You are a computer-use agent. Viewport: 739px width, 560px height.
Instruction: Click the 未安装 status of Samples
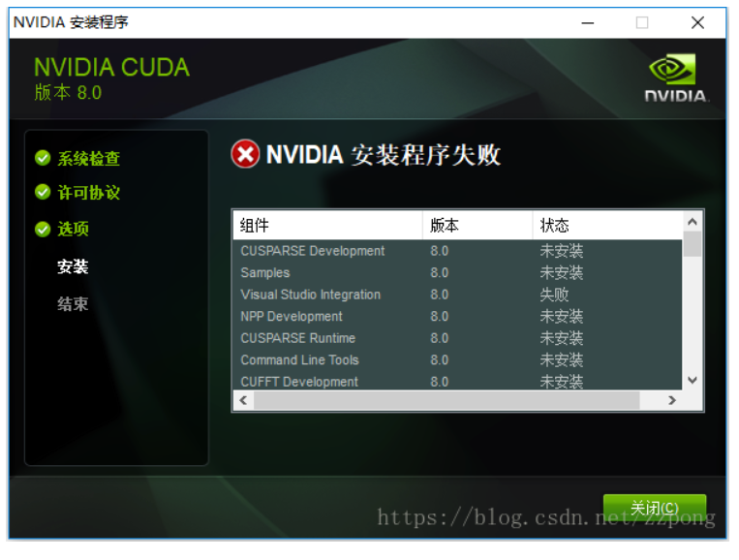(x=562, y=272)
